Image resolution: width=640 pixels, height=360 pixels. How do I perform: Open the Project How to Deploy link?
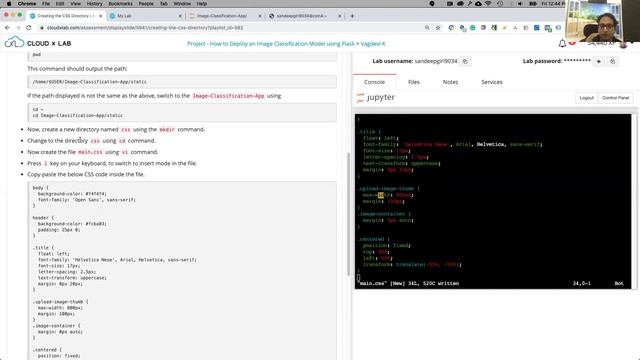271,44
